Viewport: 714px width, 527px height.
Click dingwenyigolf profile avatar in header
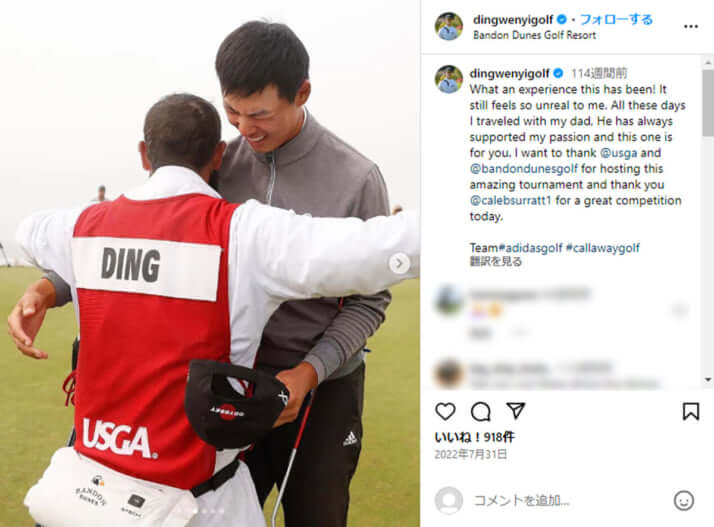tap(449, 26)
